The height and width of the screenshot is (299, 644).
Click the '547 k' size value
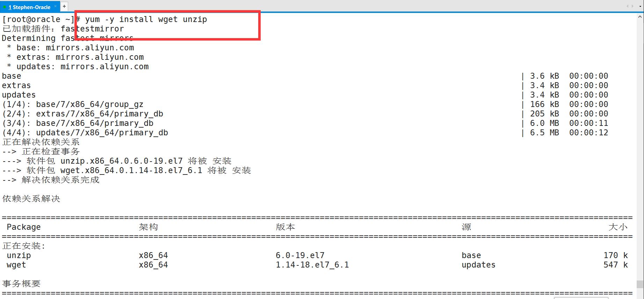coord(616,265)
